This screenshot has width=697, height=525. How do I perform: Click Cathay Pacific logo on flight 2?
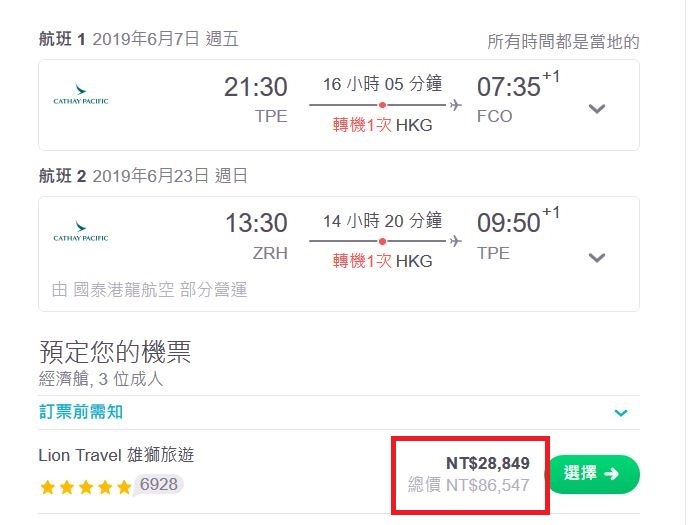click(x=81, y=231)
